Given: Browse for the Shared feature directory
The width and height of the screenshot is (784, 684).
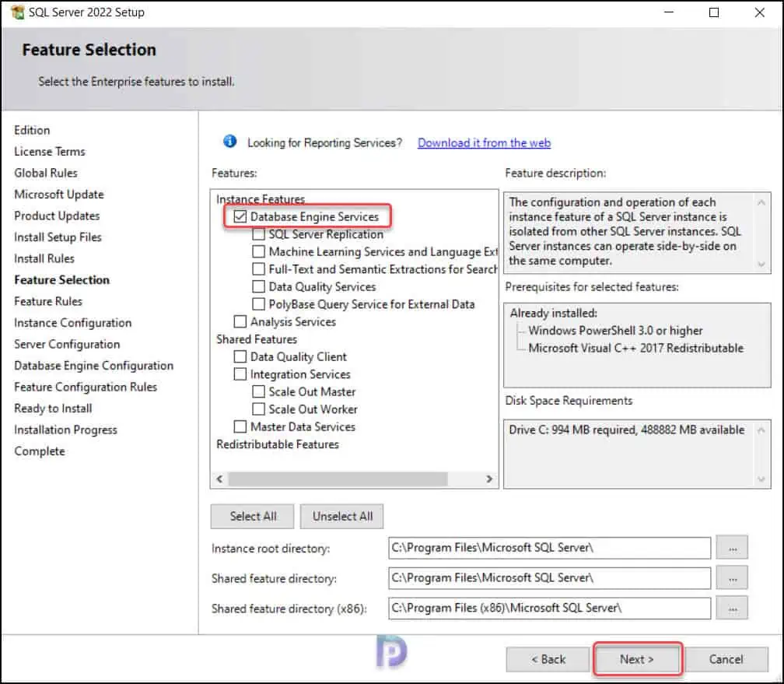Looking at the screenshot, I should pos(733,578).
